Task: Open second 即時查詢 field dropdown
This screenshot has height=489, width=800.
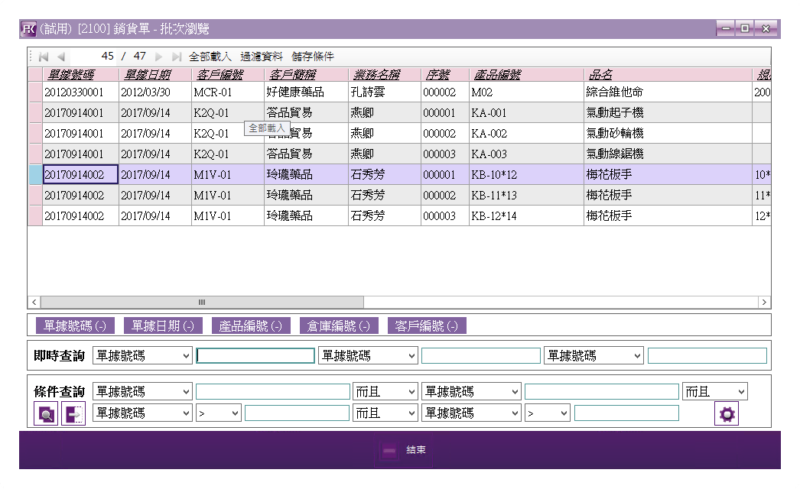Action: [368, 356]
